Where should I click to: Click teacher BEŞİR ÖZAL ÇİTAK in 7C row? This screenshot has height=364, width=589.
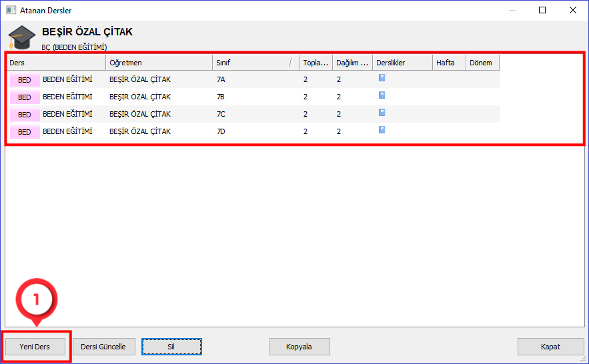(140, 114)
